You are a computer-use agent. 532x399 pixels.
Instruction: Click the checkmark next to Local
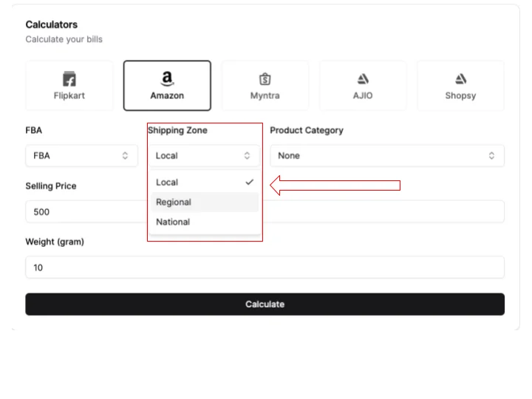(249, 183)
